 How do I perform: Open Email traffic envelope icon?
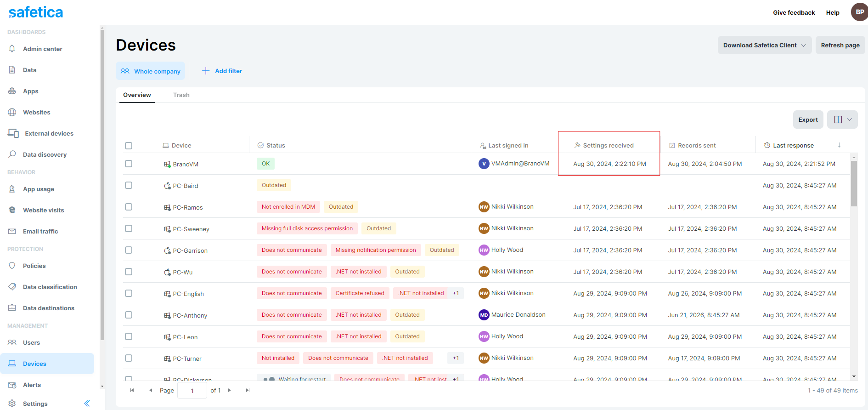pos(12,231)
